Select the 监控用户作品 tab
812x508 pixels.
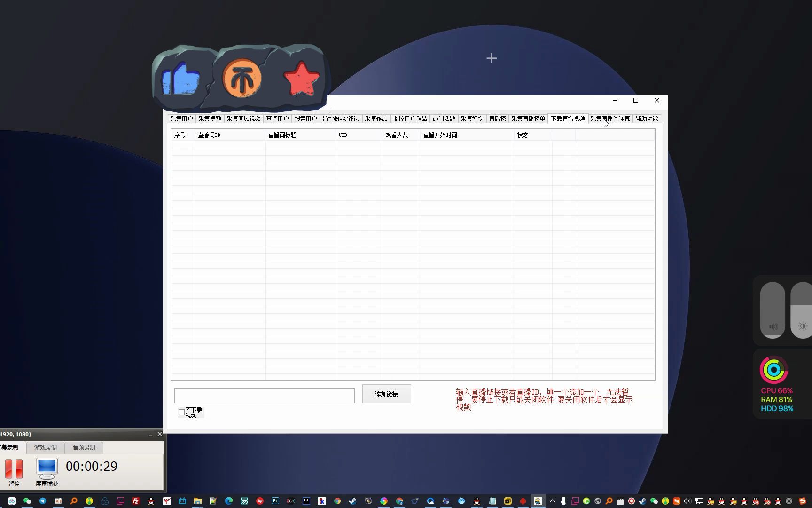coord(410,119)
